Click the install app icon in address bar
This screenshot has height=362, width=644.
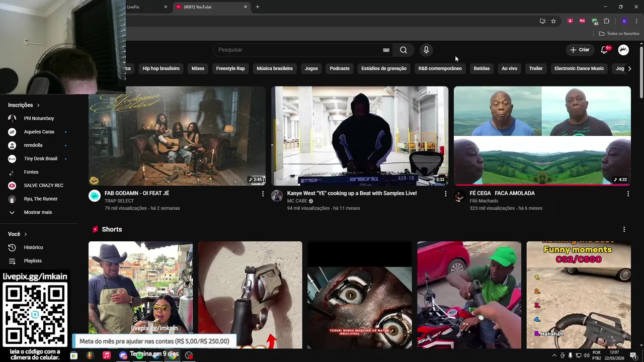(x=542, y=21)
